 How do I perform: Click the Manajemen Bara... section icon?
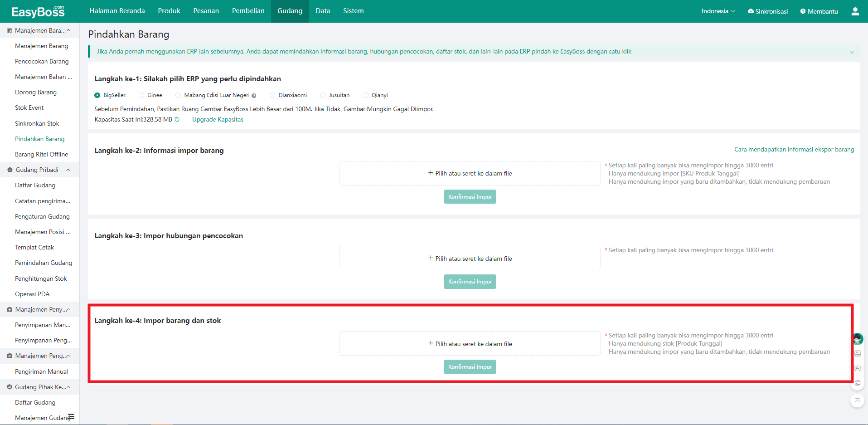click(x=10, y=30)
